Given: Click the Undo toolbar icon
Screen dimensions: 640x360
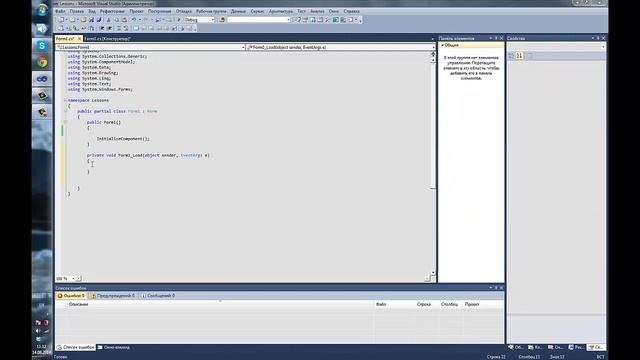Looking at the screenshot, I should [133, 20].
